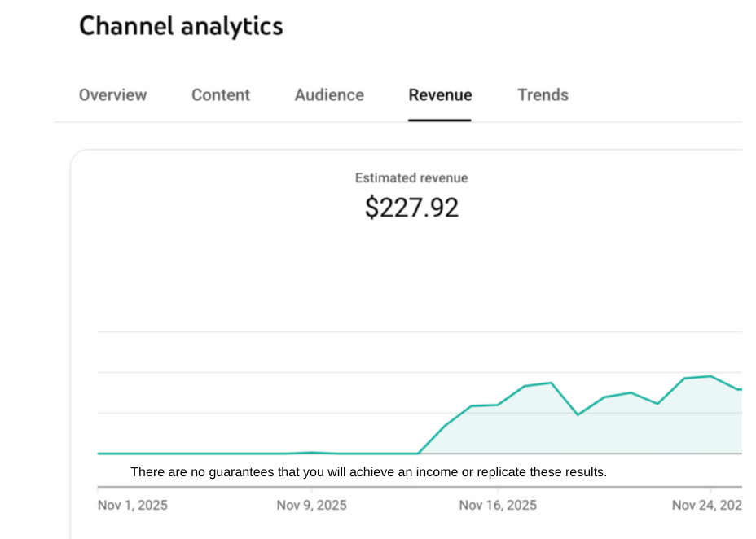The width and height of the screenshot is (756, 539).
Task: Select the Nov 16, 2025 axis label
Action: pyautogui.click(x=499, y=505)
